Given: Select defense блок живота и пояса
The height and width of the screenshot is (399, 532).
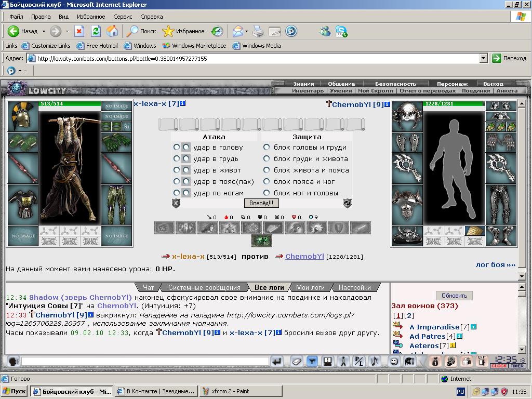Looking at the screenshot, I should click(x=267, y=170).
